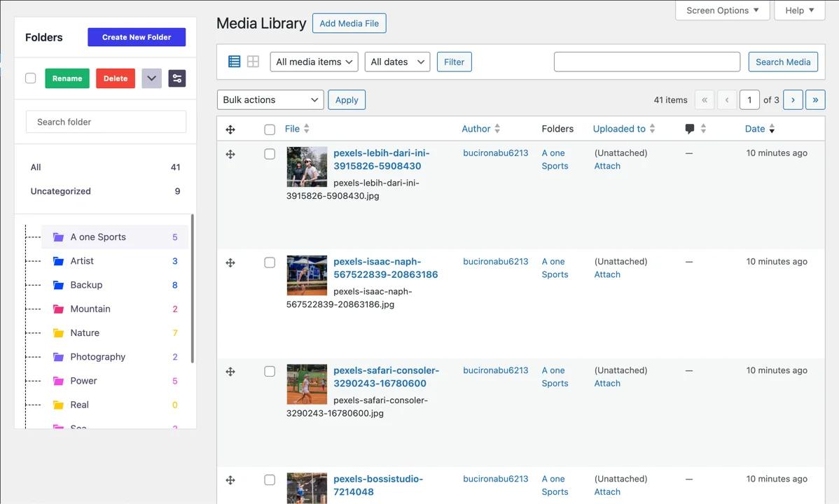Toggle File column sort arrows
Image resolution: width=839 pixels, height=504 pixels.
[x=307, y=128]
